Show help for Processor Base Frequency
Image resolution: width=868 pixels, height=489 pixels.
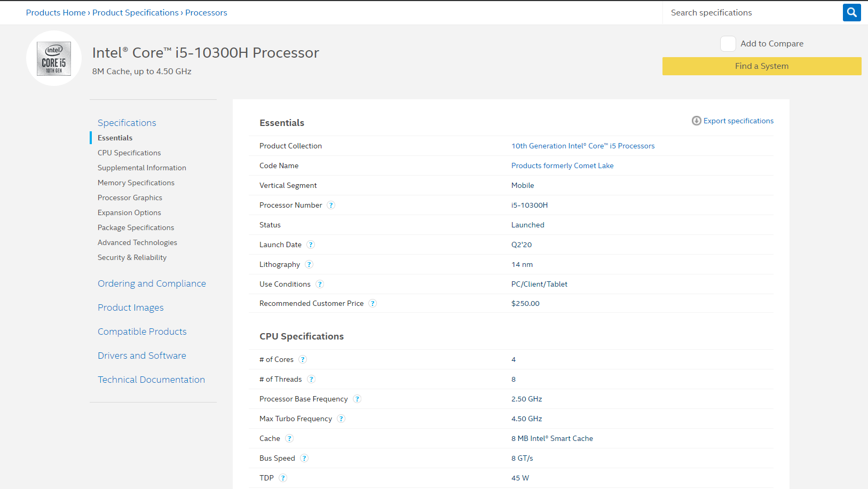click(x=357, y=399)
